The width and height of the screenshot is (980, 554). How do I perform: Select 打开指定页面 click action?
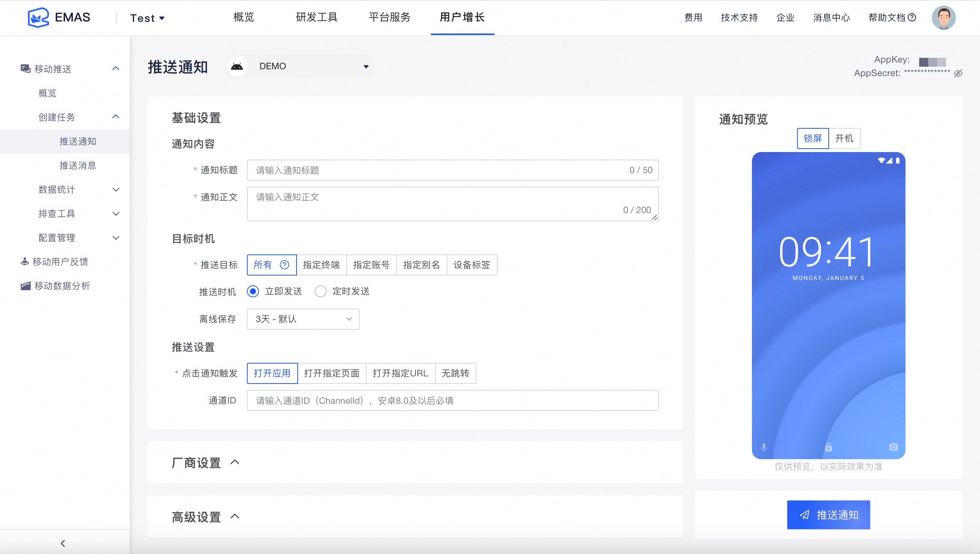tap(332, 373)
